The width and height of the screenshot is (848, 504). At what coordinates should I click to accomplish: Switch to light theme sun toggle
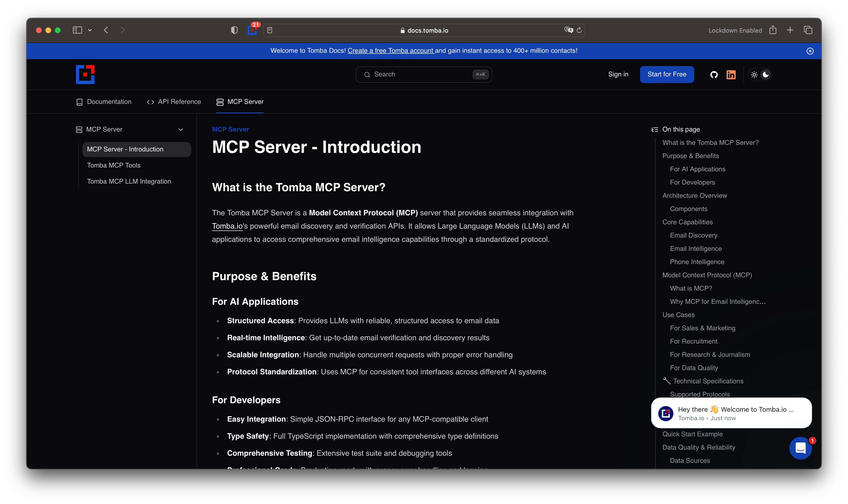(x=754, y=75)
